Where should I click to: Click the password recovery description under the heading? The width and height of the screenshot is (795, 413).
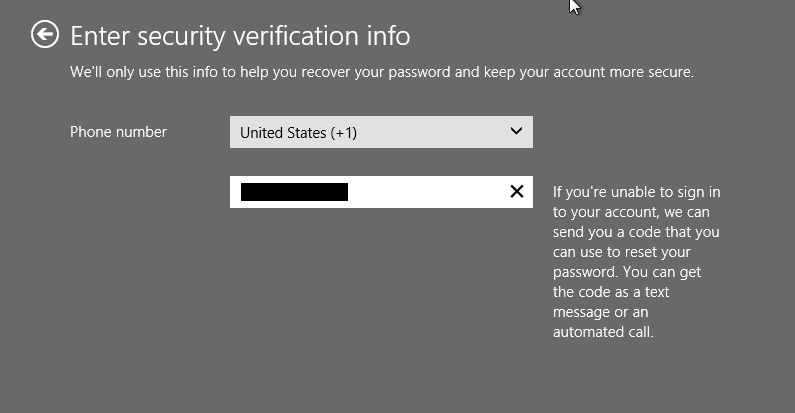pyautogui.click(x=381, y=72)
